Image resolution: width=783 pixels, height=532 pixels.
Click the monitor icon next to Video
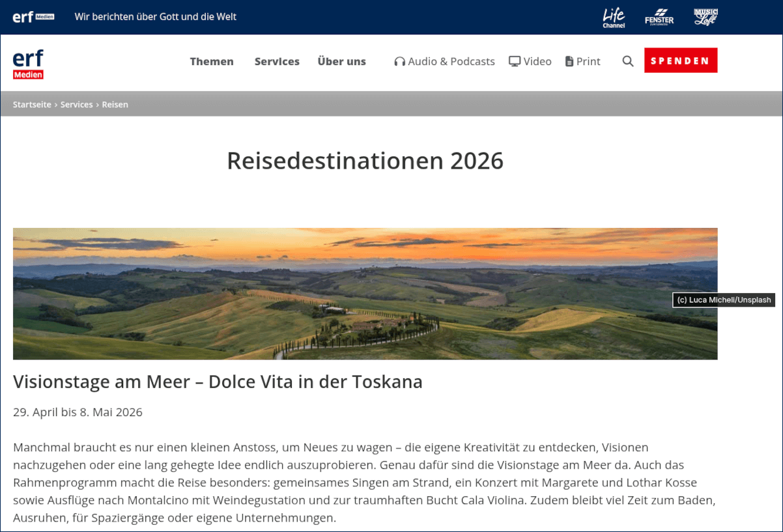click(515, 61)
